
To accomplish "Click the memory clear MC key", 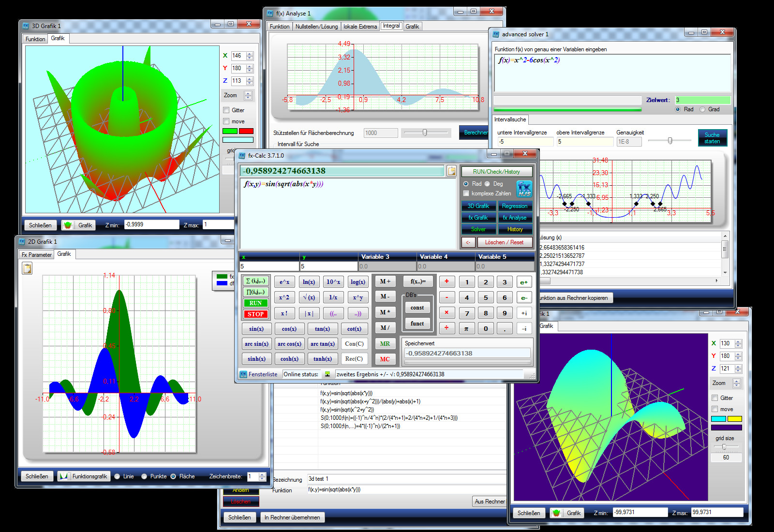I will (x=385, y=359).
